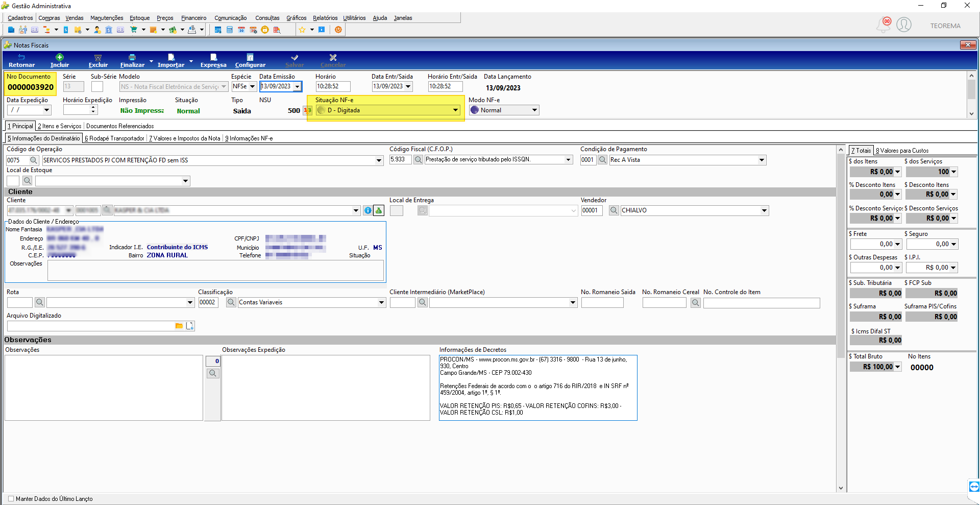The height and width of the screenshot is (505, 980).
Task: Click the yellow star favorites icon
Action: coord(302,30)
